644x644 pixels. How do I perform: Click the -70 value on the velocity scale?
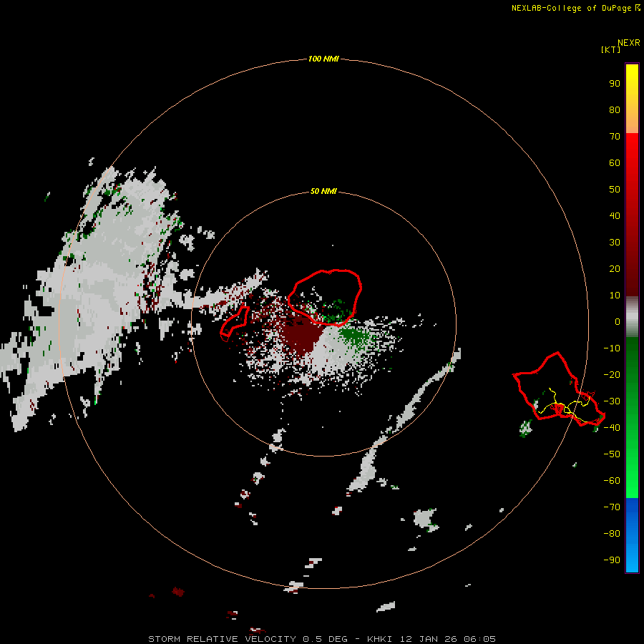[x=612, y=507]
